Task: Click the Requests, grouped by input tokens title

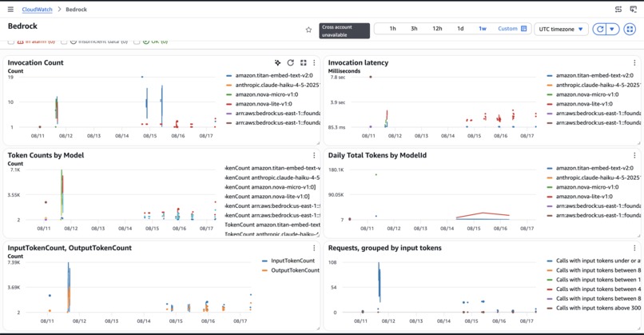Action: point(384,248)
